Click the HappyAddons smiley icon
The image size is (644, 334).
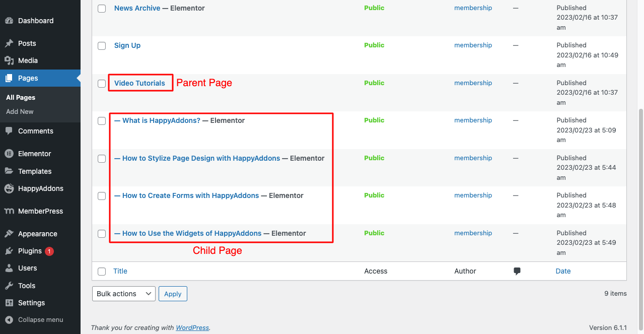click(9, 188)
